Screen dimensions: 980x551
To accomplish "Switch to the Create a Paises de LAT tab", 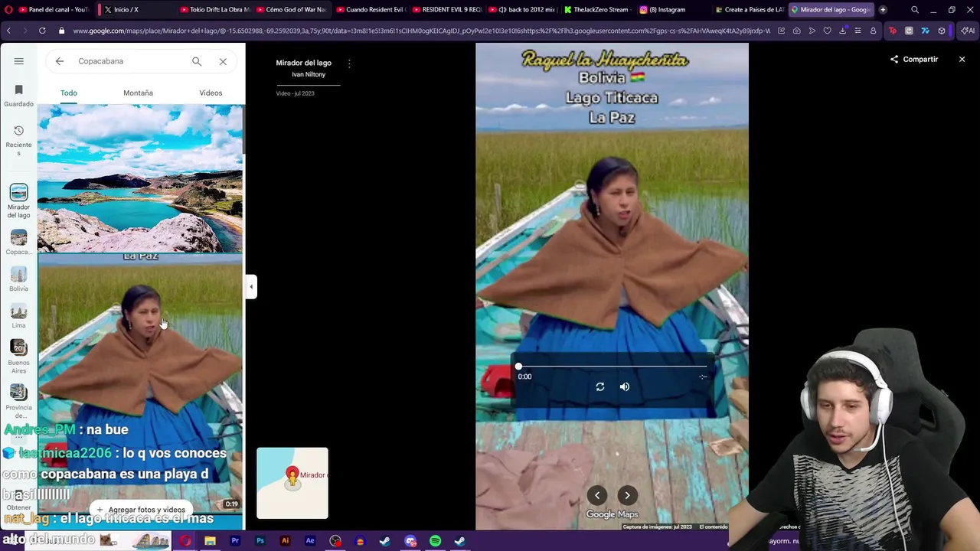I will (x=750, y=10).
